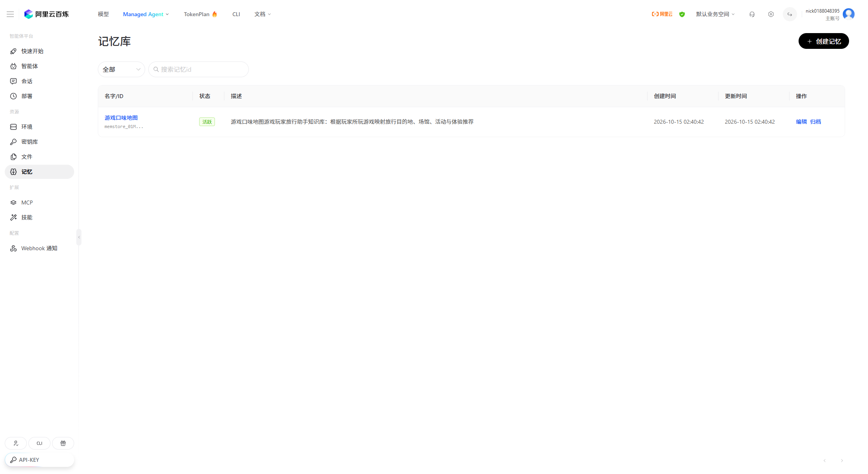The image size is (868, 474).
Task: Open the settings gear icon in header
Action: pos(771,14)
